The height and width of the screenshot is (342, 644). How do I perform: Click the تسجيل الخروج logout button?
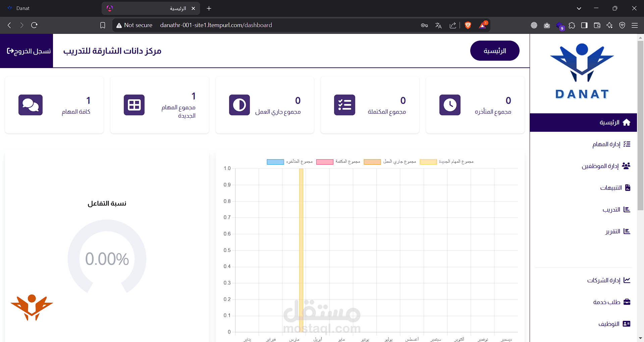coord(26,51)
